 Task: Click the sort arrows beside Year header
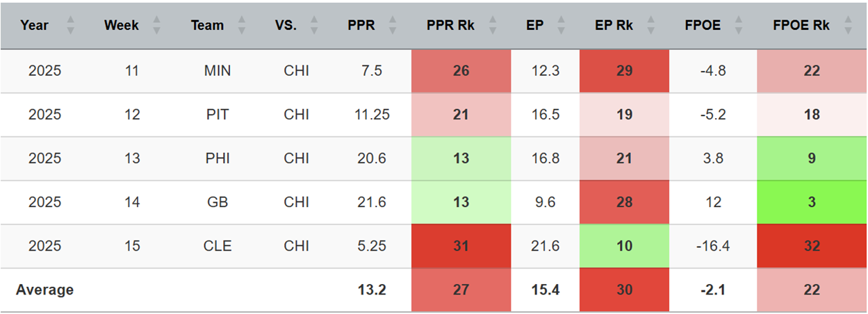tap(69, 26)
